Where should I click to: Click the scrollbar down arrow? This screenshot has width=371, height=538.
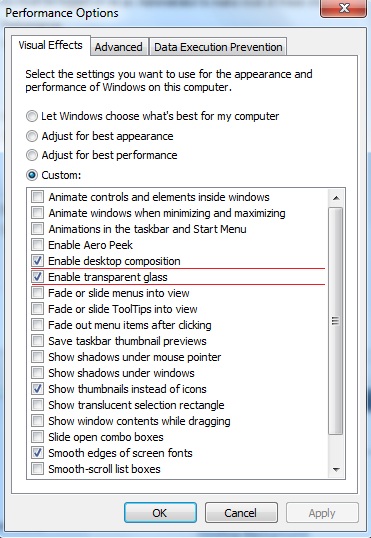coord(336,469)
